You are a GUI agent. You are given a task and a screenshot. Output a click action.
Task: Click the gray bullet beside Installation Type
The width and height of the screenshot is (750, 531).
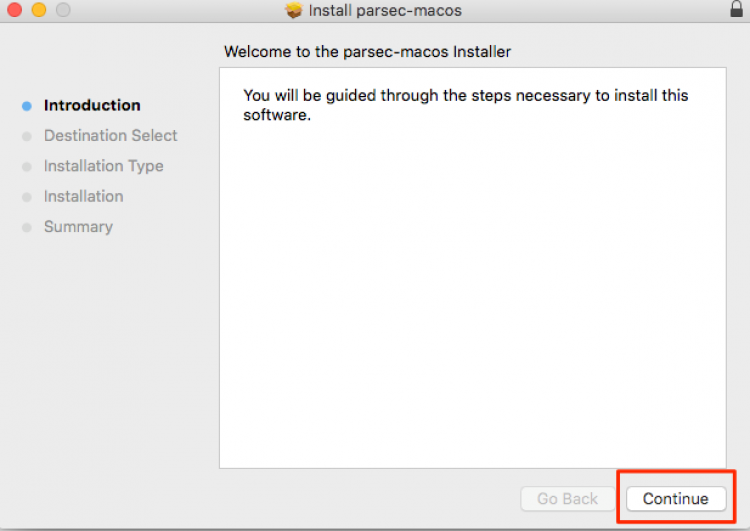point(27,167)
